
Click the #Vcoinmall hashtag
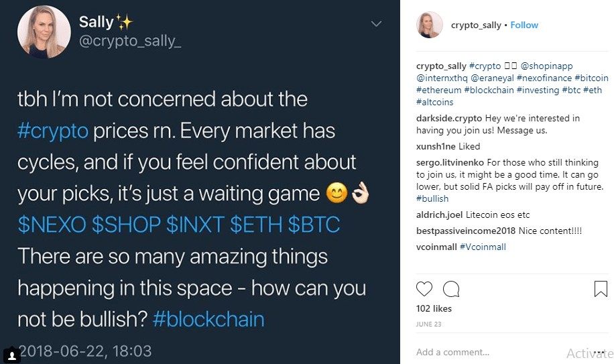pyautogui.click(x=483, y=247)
